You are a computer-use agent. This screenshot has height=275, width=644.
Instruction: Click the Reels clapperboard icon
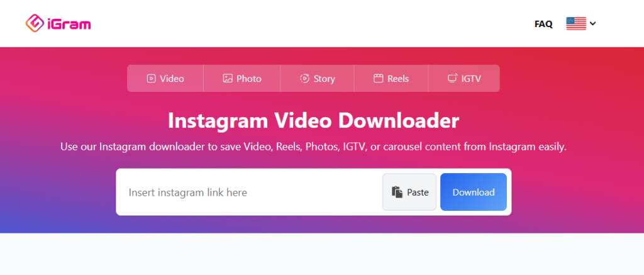(378, 79)
